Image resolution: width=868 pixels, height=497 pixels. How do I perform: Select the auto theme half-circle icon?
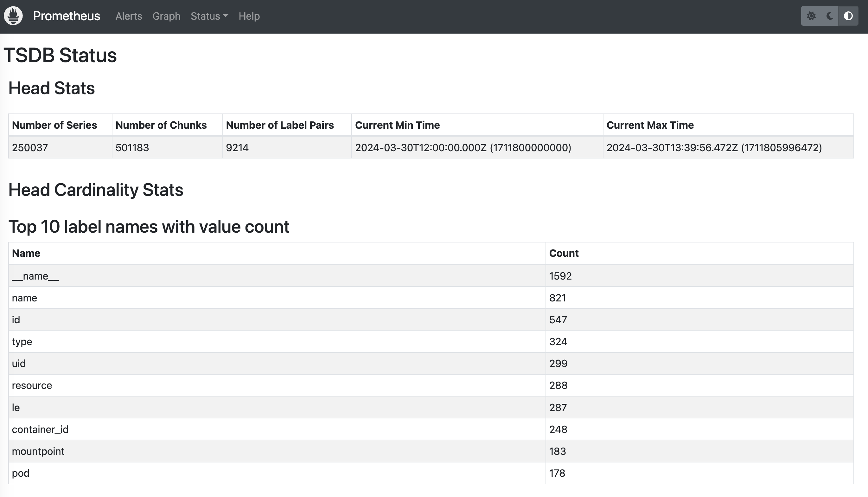[x=848, y=16]
